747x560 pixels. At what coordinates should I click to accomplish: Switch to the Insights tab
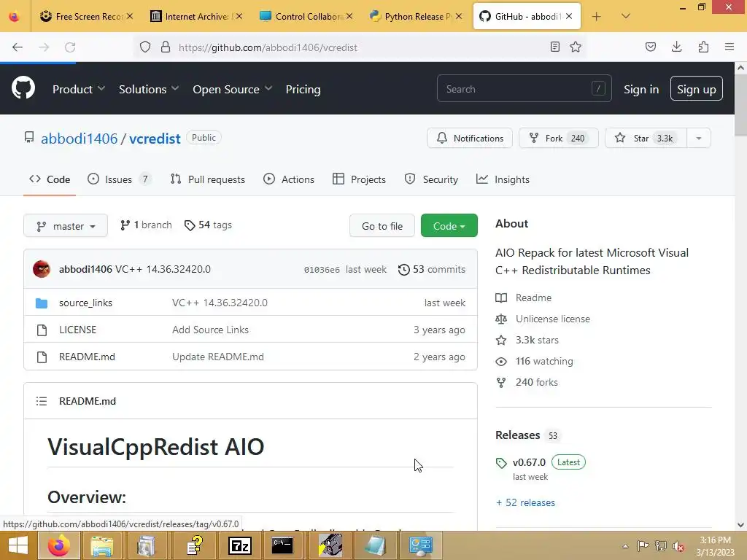503,179
